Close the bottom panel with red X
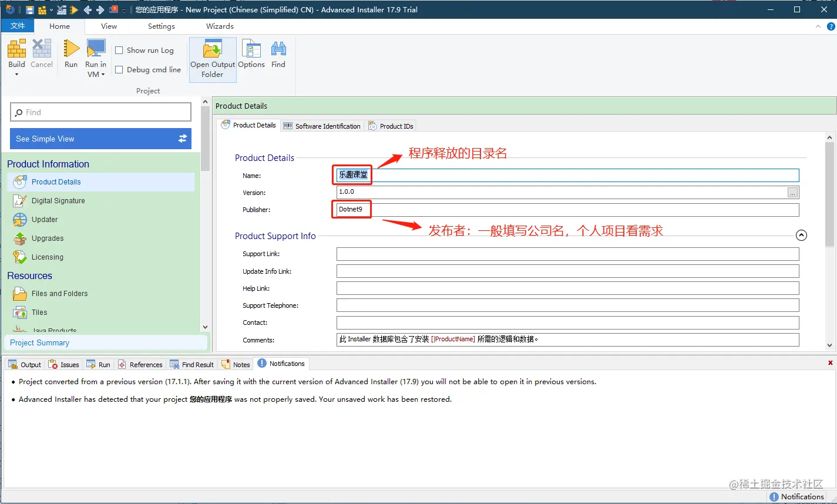This screenshot has width=837, height=504. pyautogui.click(x=830, y=363)
